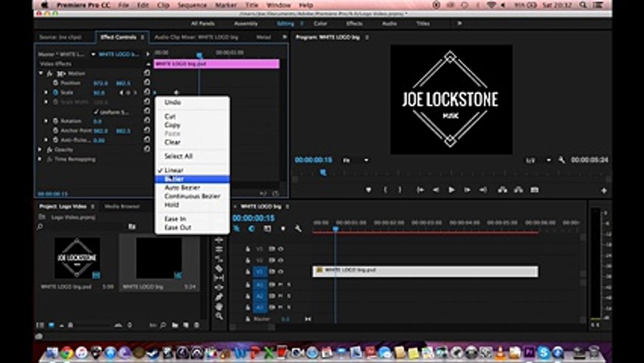Switch to the Effect Controls tab

118,37
